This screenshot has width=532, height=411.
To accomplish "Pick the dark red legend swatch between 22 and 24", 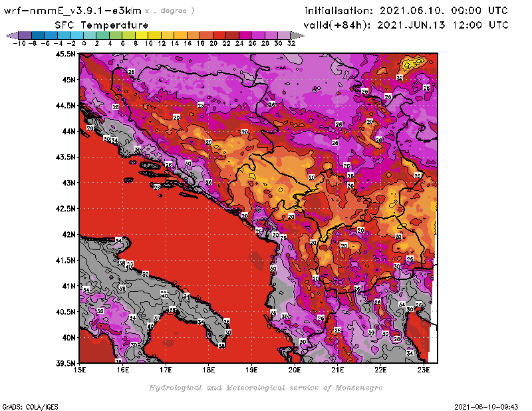I will click(232, 35).
